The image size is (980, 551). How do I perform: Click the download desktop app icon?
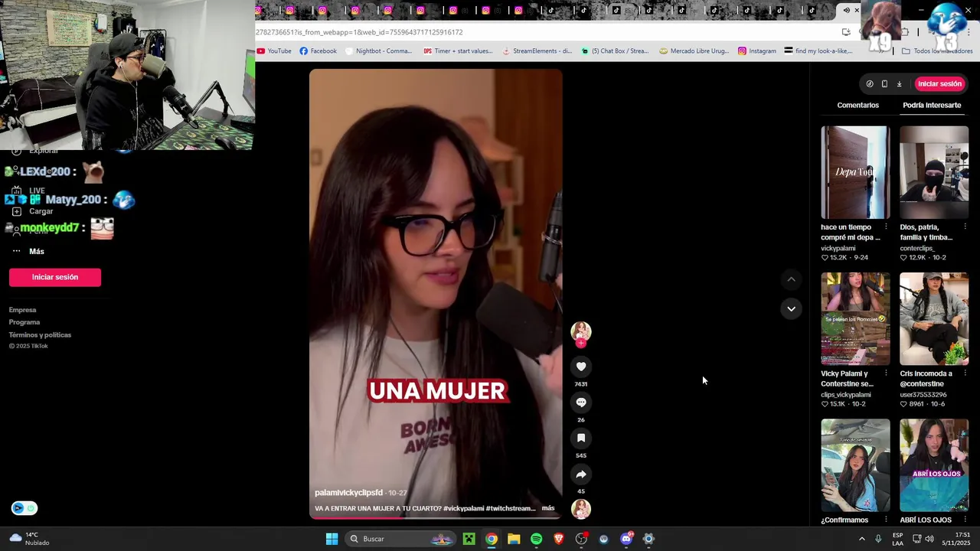pos(899,84)
